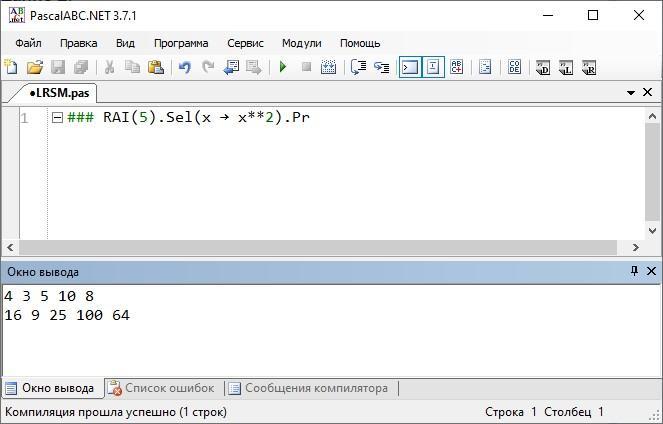Click the Step Over debug icon
The width and height of the screenshot is (663, 424).
pos(359,67)
